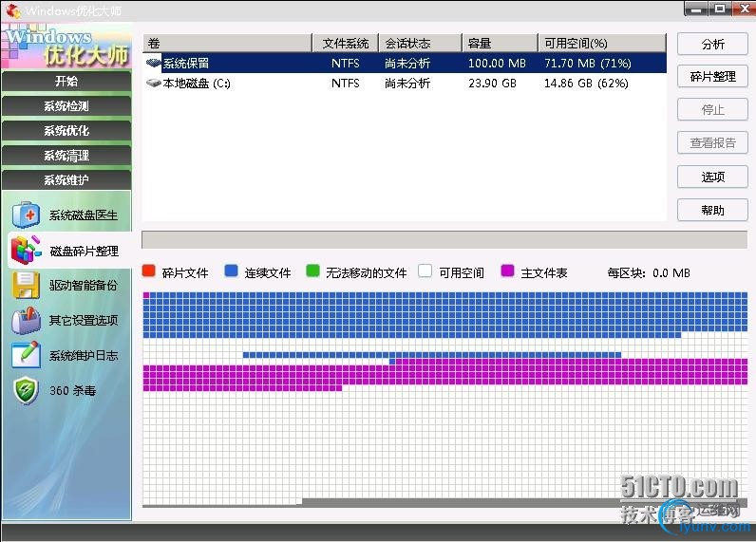756x542 pixels.
Task: Open the 帮助 help button
Action: (712, 210)
